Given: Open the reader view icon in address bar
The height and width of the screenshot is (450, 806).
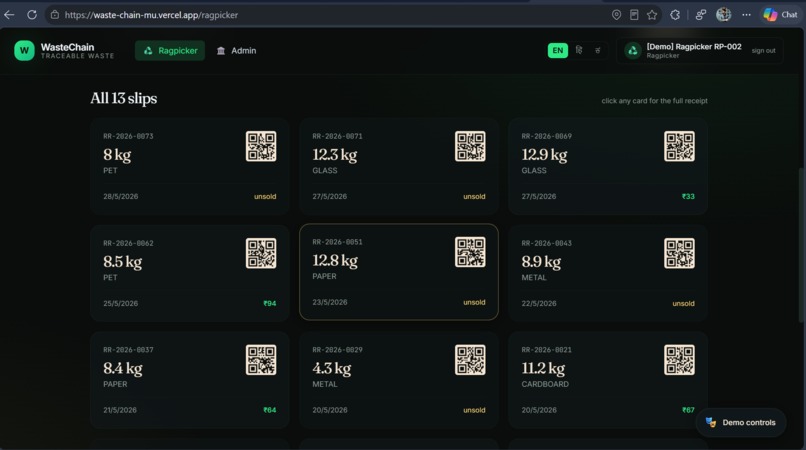Looking at the screenshot, I should tap(634, 15).
